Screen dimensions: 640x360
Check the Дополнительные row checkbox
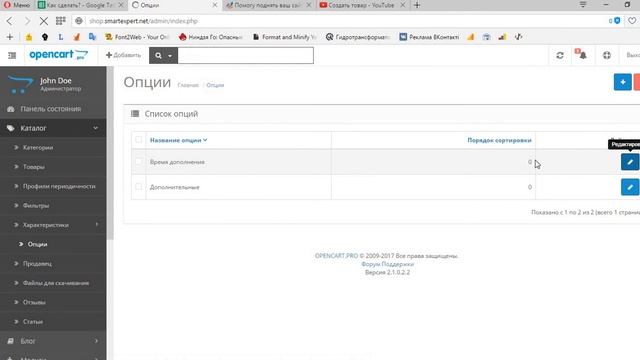click(x=138, y=187)
